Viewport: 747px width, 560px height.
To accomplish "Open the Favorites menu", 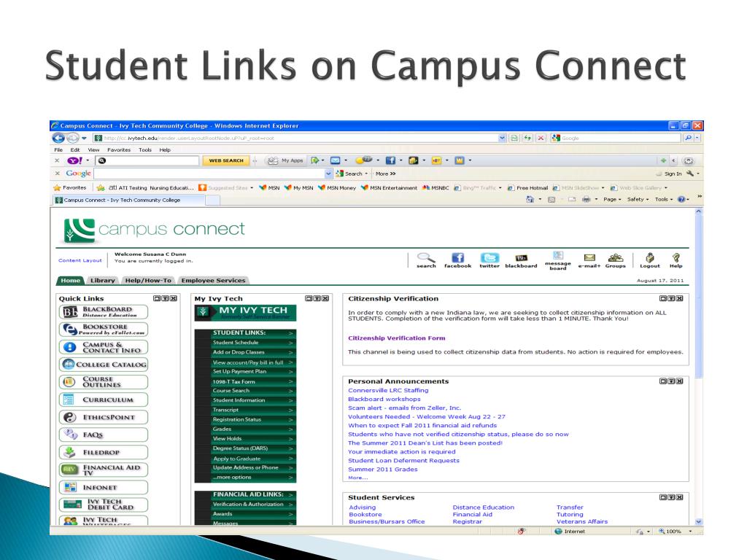I will (119, 149).
